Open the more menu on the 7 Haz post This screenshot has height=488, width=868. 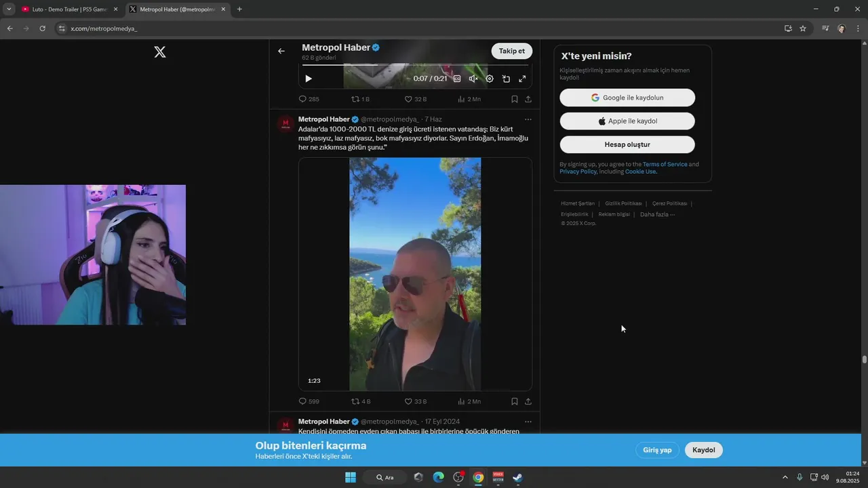pos(528,119)
